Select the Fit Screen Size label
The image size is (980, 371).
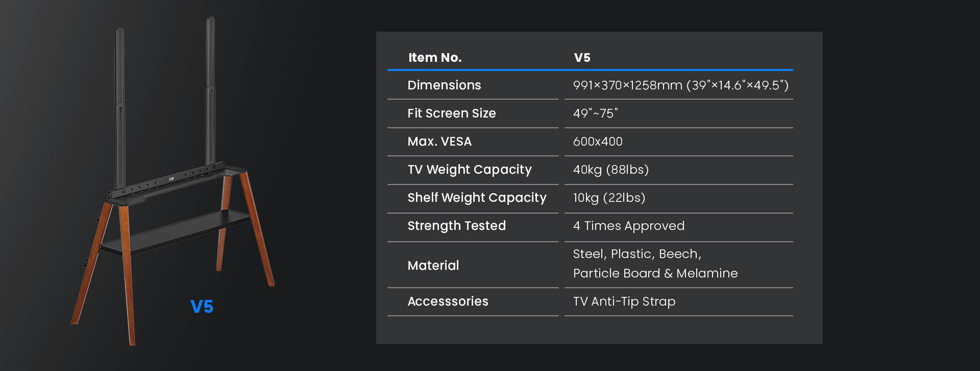451,113
